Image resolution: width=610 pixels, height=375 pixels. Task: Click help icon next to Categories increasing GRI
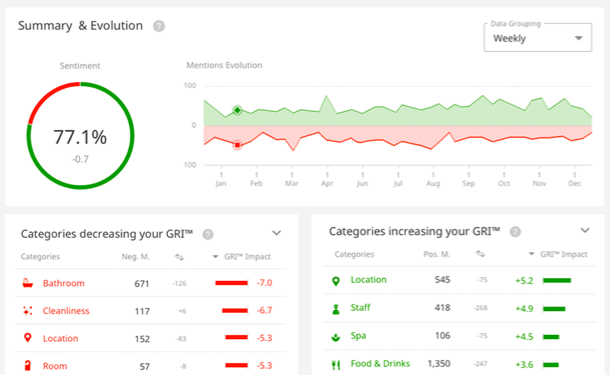pos(515,232)
